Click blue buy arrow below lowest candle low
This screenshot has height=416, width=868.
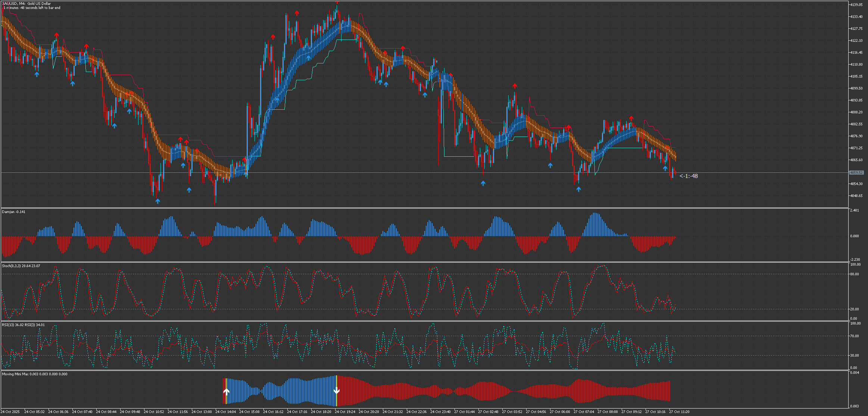point(157,201)
